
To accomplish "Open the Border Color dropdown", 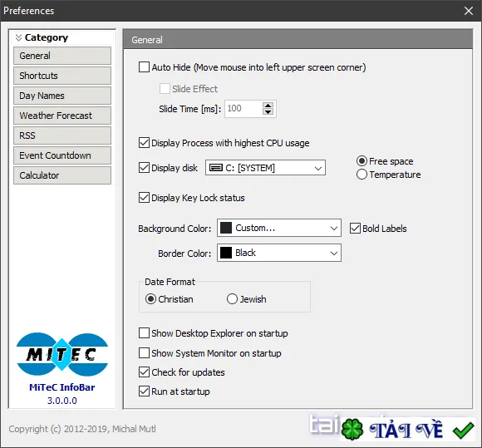I will (279, 253).
